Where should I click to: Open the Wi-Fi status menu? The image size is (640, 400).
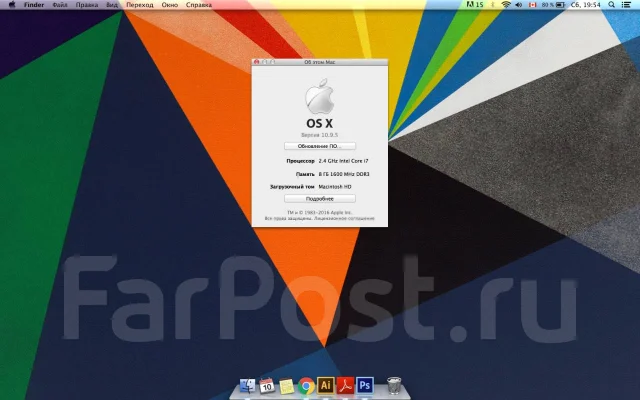[506, 4]
